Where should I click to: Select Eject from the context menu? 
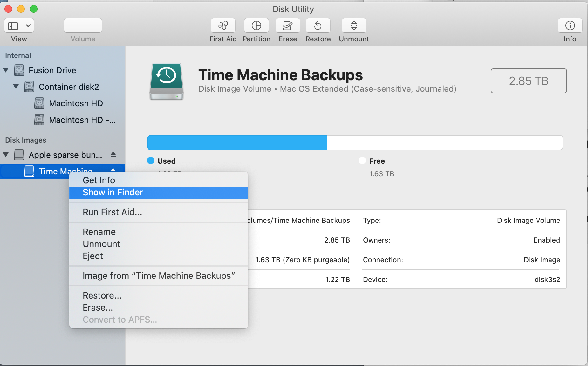159,256
